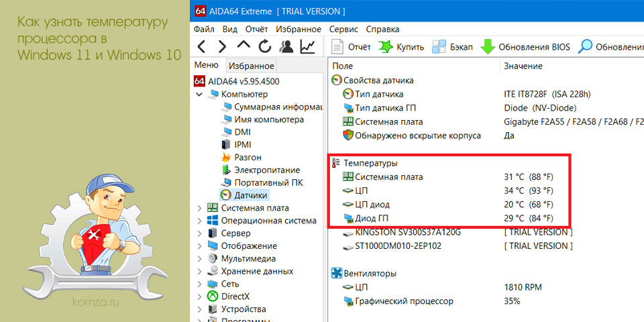Select the DMI tree item

tap(235, 132)
